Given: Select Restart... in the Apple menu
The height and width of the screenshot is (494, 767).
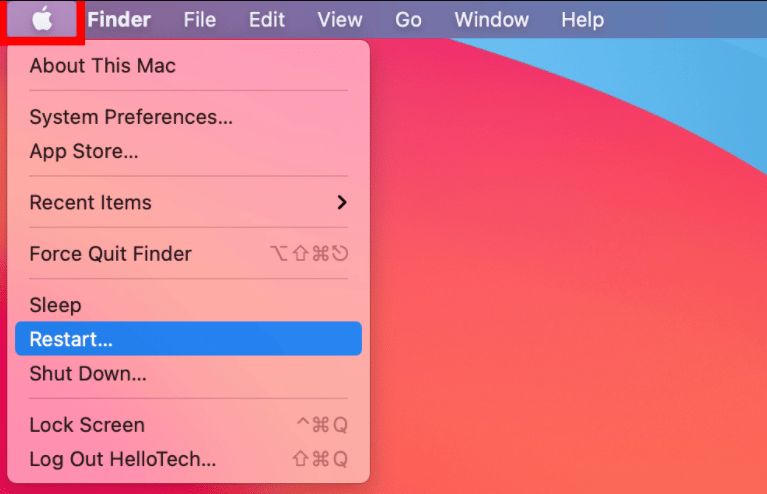Looking at the screenshot, I should (x=188, y=338).
